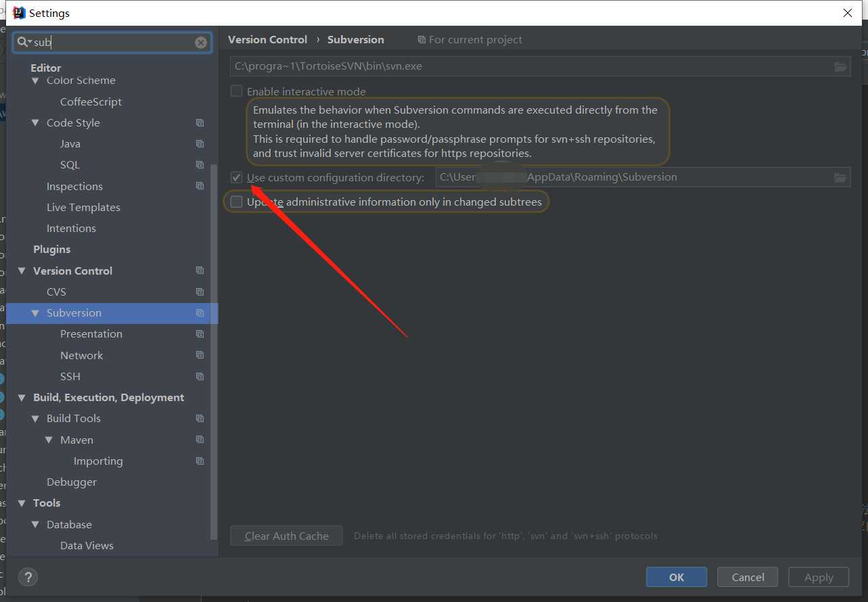Click the OK button
This screenshot has width=868, height=602.
(x=677, y=577)
